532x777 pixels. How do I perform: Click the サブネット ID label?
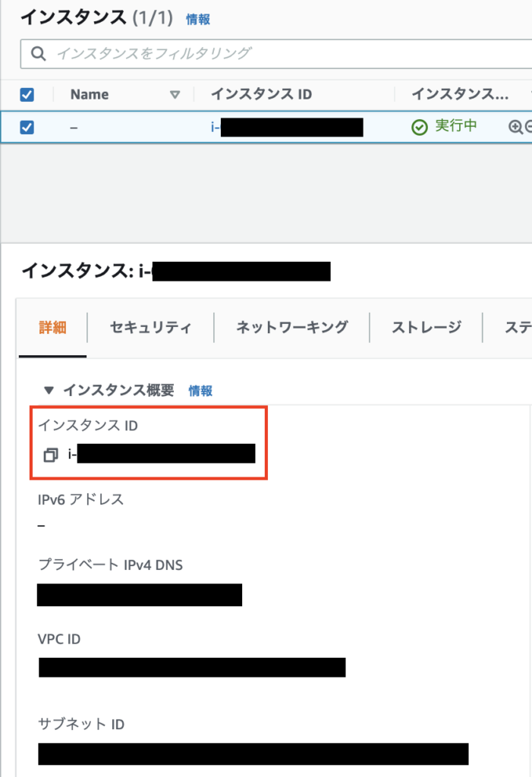[81, 725]
